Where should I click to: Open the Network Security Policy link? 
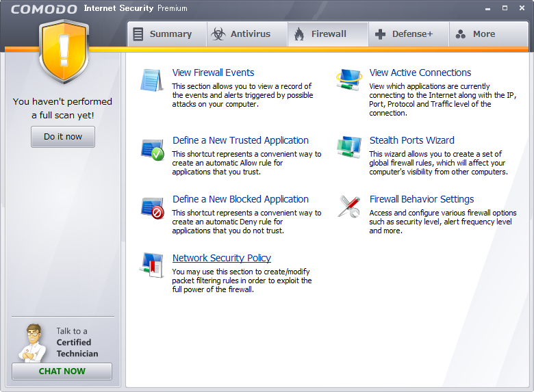pos(222,258)
